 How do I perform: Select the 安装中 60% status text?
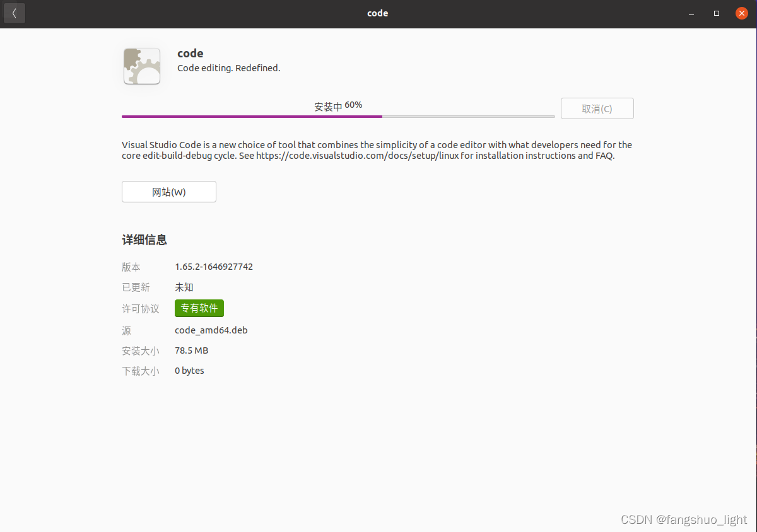click(x=338, y=106)
